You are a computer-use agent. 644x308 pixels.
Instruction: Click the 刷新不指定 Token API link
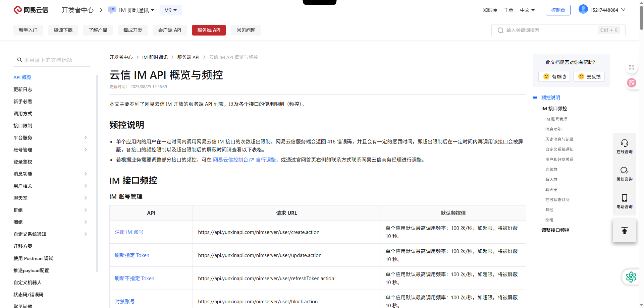(x=135, y=279)
